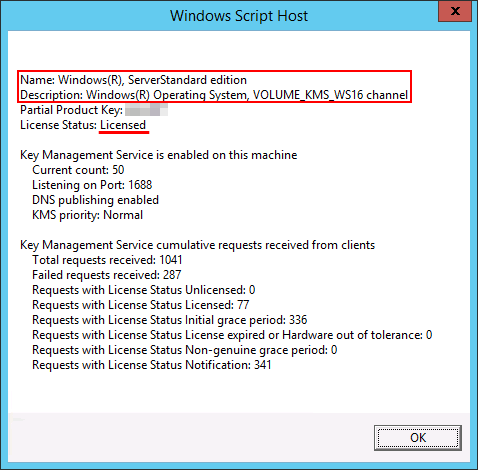Viewport: 478px width, 470px height.
Task: Click the OK button
Action: [x=418, y=438]
